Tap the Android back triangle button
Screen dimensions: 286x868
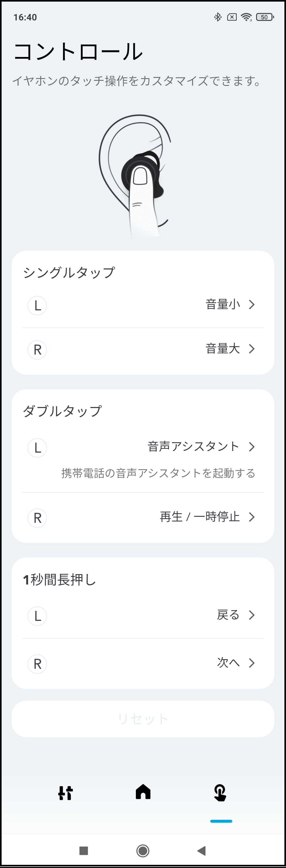(202, 851)
